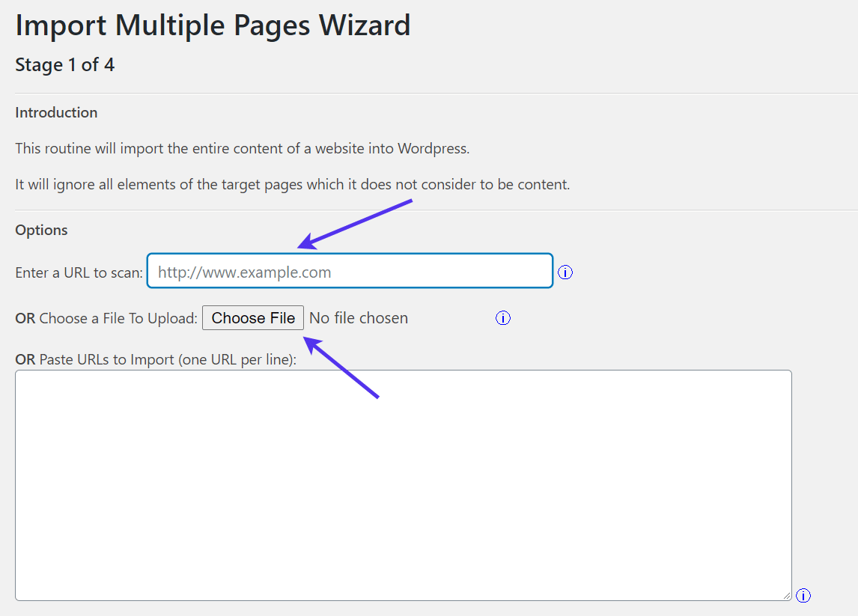
Task: Click the 'It will ignore all elements' paragraph
Action: 292,184
